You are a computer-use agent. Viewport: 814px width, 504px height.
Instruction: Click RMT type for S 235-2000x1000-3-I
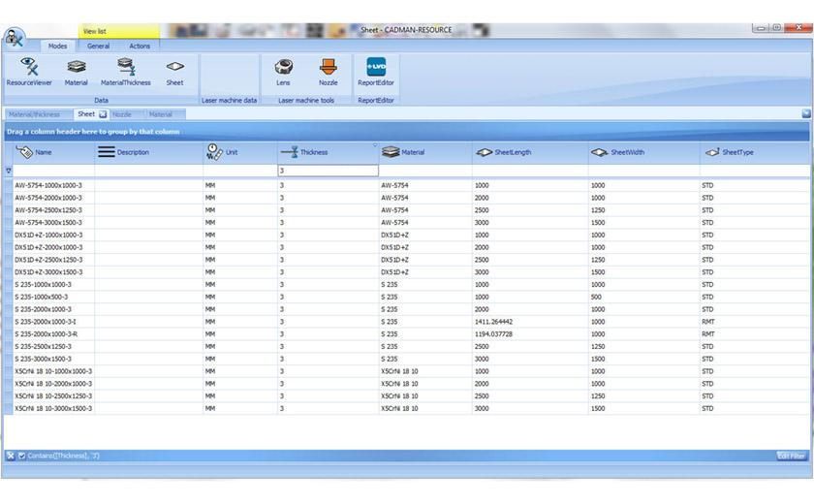[x=708, y=322]
